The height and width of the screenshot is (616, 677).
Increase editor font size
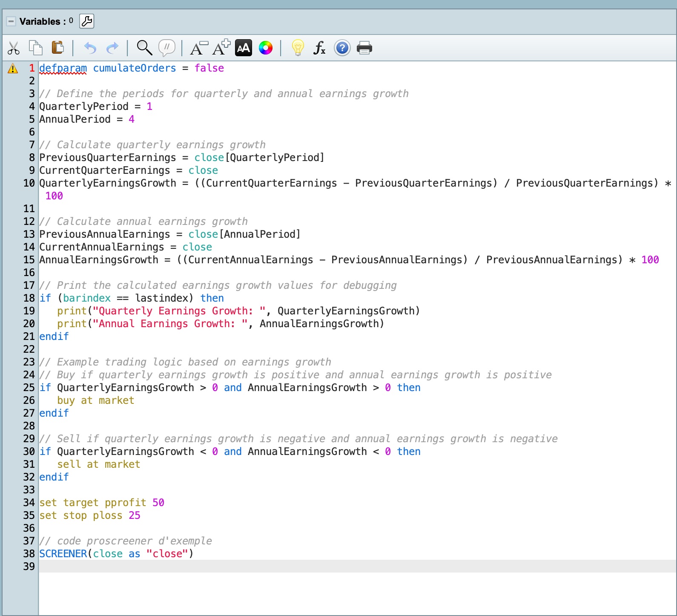click(x=221, y=48)
